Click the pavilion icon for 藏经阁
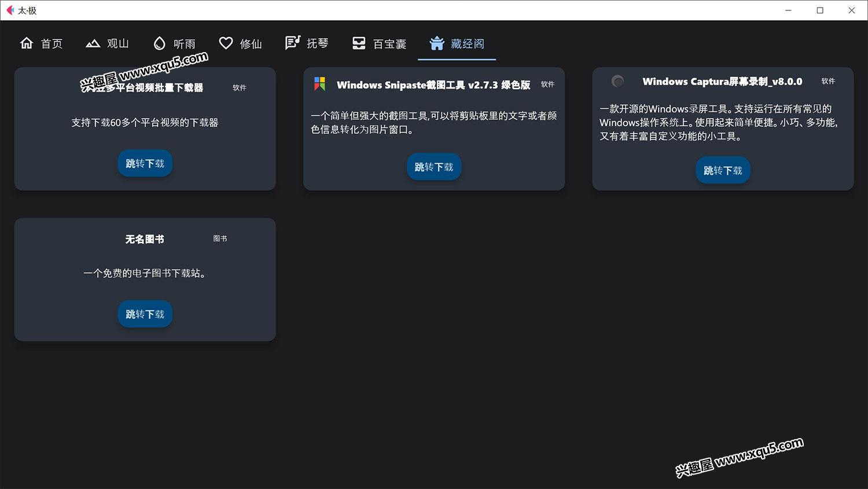This screenshot has width=868, height=489. point(437,43)
